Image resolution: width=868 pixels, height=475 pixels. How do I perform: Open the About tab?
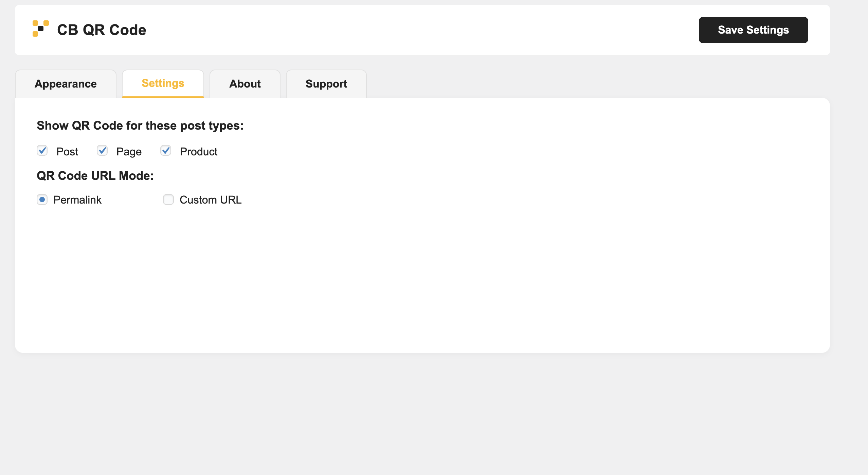click(245, 83)
